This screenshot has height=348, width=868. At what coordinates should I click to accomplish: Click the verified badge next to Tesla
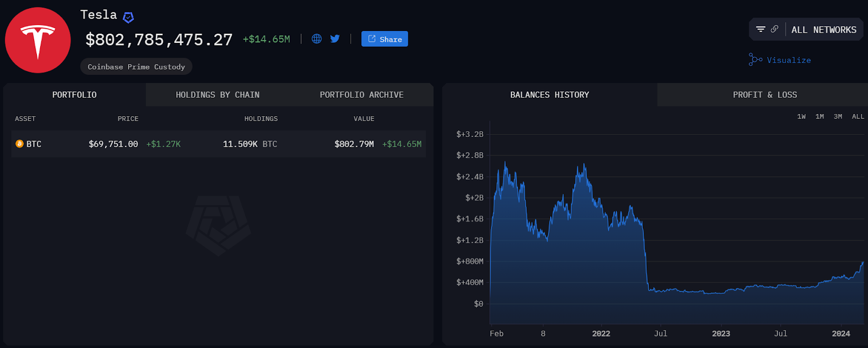128,17
